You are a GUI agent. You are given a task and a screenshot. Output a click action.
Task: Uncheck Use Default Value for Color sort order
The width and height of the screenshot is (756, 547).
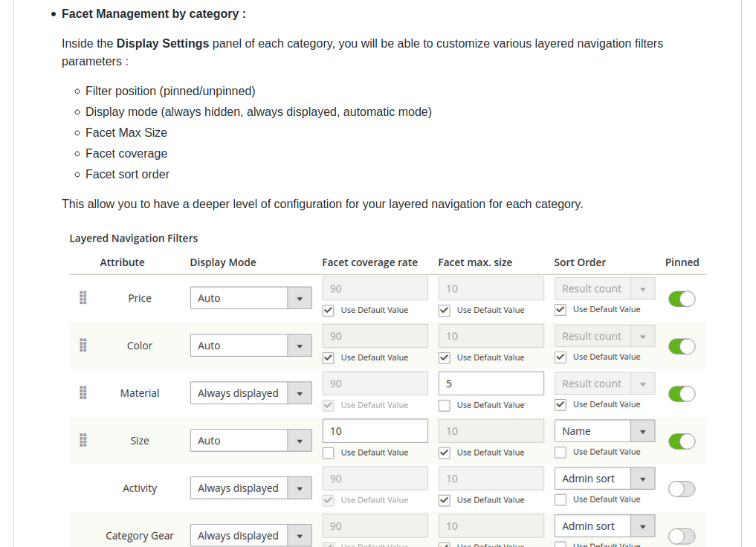tap(560, 357)
